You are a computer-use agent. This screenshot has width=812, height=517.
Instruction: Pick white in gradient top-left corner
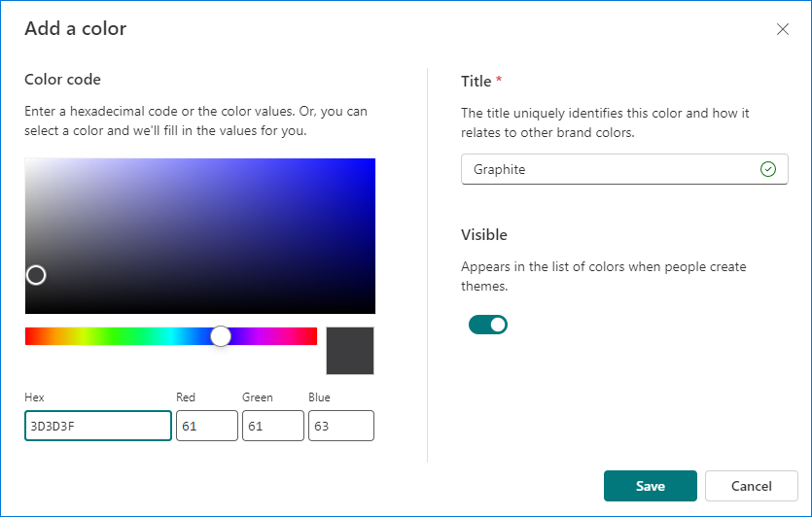pyautogui.click(x=28, y=162)
